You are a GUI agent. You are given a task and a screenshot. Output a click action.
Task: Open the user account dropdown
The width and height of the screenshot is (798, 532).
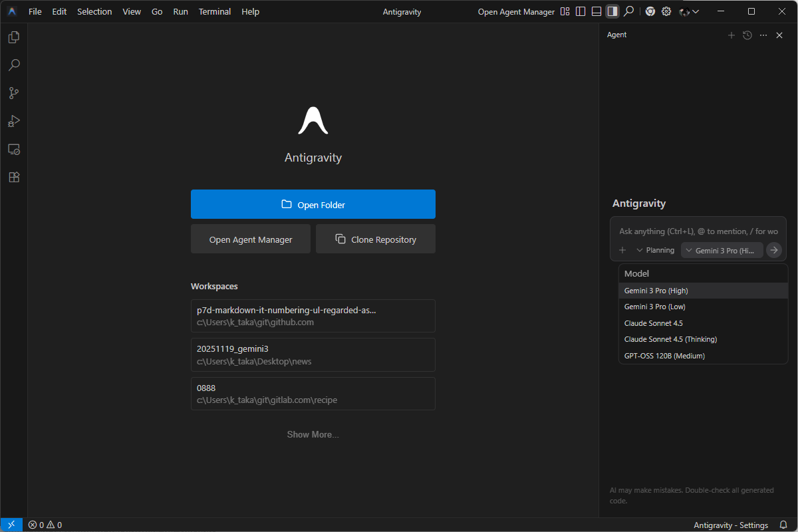[688, 11]
